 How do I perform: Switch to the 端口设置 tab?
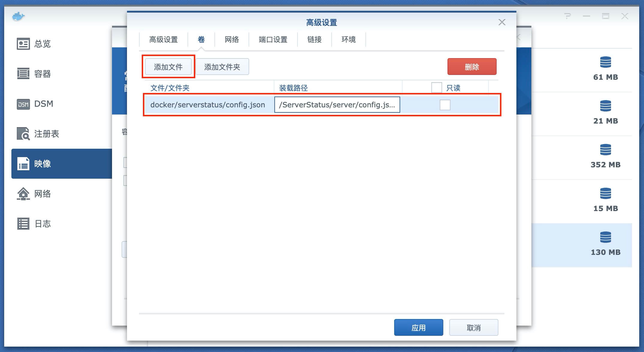(273, 40)
